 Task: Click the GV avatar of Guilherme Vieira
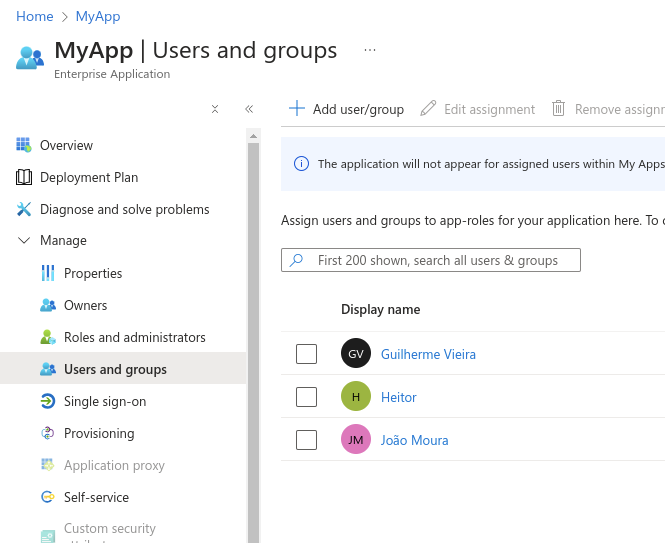point(356,353)
